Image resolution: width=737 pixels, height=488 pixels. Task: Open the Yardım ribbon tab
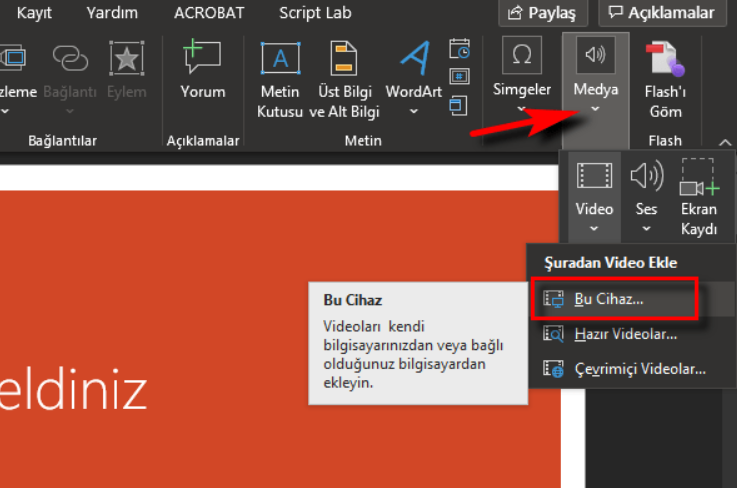tap(112, 13)
